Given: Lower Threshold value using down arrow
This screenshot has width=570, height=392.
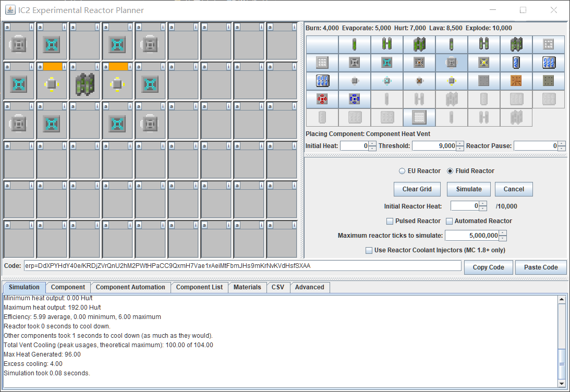Looking at the screenshot, I should [460, 148].
